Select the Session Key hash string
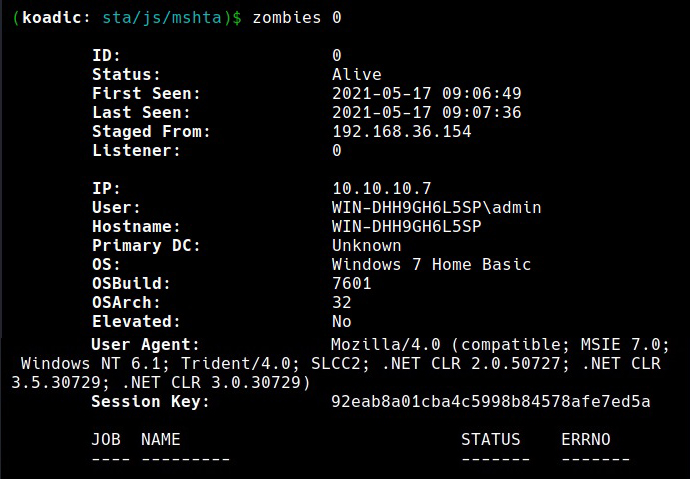The image size is (690, 479). (491, 402)
